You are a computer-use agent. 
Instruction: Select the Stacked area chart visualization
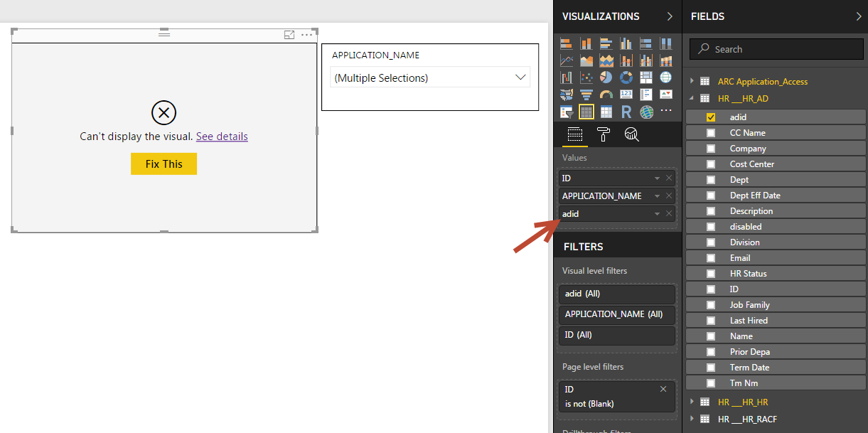(606, 60)
